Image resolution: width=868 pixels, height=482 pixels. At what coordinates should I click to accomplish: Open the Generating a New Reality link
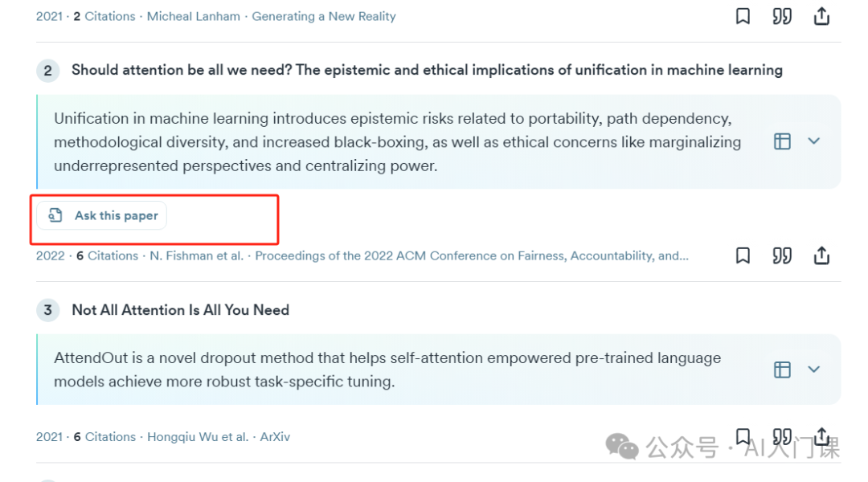(324, 17)
